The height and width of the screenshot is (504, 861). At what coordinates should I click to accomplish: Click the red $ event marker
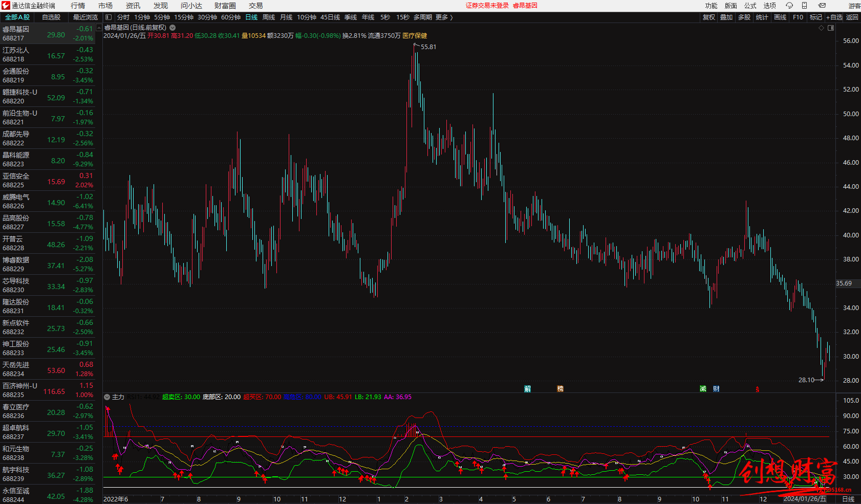[x=758, y=389]
